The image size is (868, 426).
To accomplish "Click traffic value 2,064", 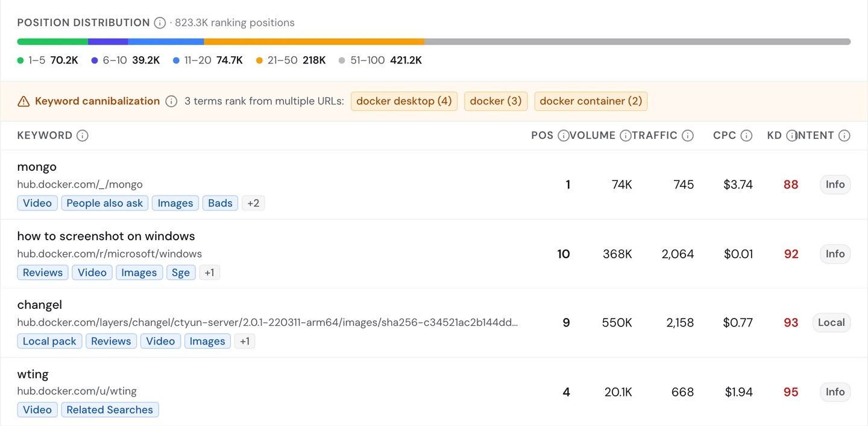I will [x=678, y=255].
